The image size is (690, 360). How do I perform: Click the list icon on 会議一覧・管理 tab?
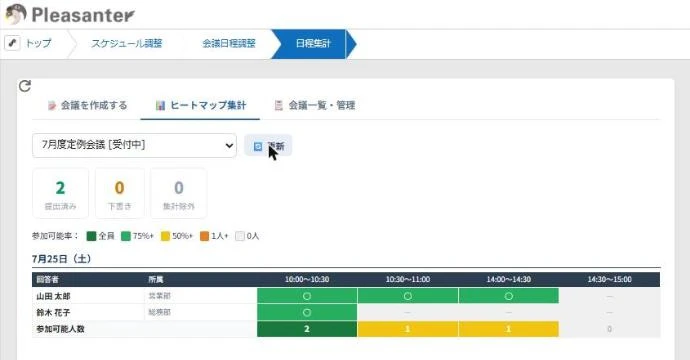[279, 105]
